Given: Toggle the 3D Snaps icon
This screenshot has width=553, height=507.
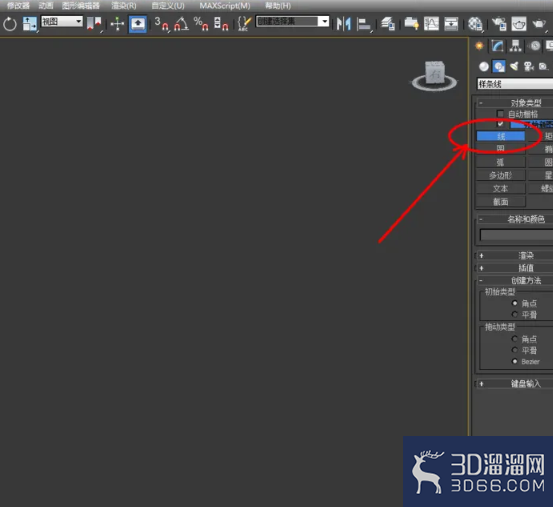Looking at the screenshot, I should (162, 24).
